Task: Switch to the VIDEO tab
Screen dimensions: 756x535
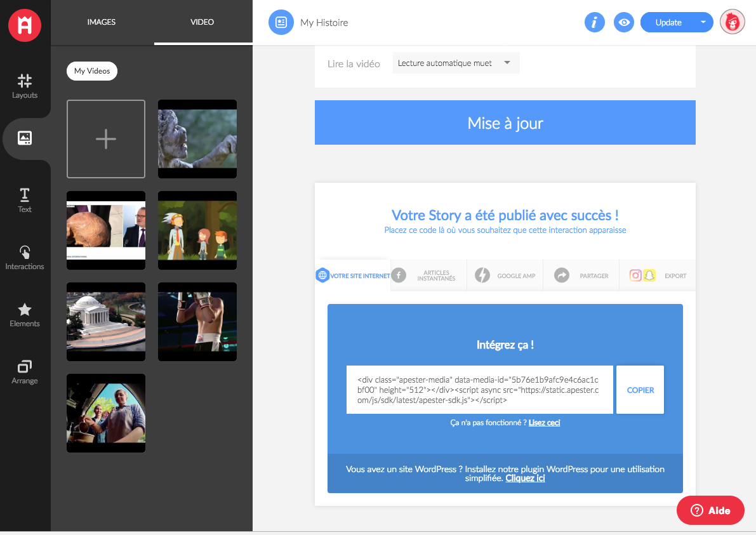Action: (202, 22)
